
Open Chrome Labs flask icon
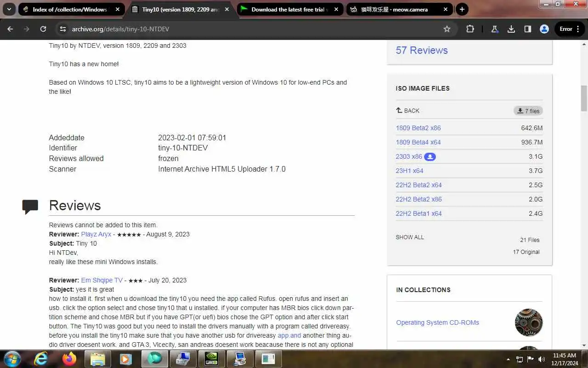click(x=495, y=29)
